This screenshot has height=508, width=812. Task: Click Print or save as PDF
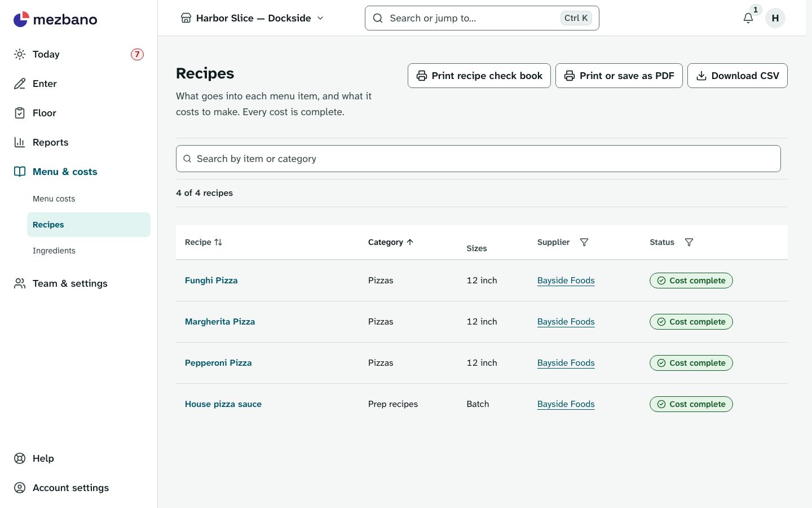pyautogui.click(x=619, y=76)
